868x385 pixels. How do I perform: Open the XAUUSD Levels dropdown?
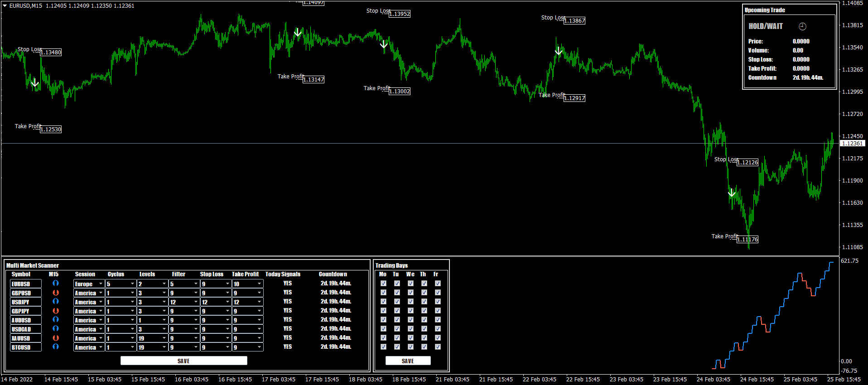coord(164,338)
